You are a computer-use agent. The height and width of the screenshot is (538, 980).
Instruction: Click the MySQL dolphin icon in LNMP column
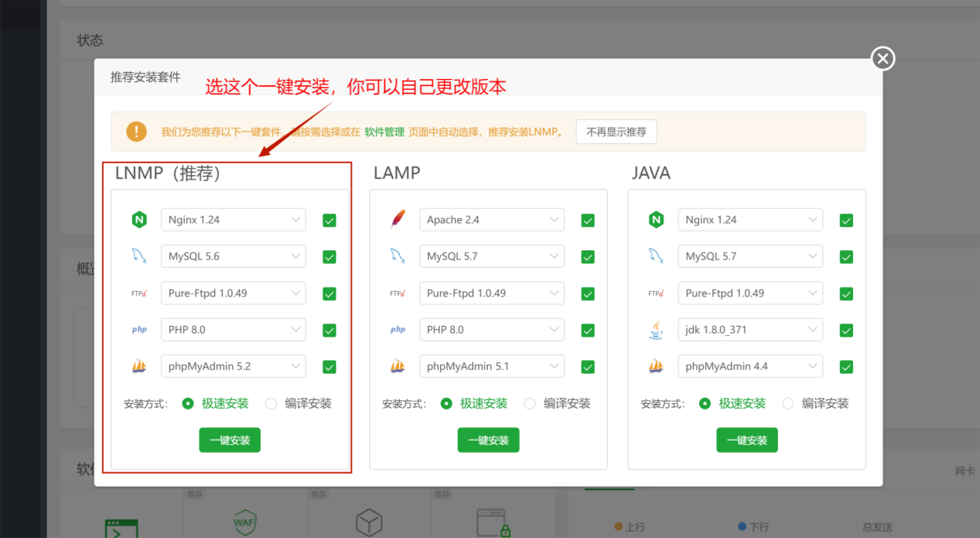click(x=139, y=256)
